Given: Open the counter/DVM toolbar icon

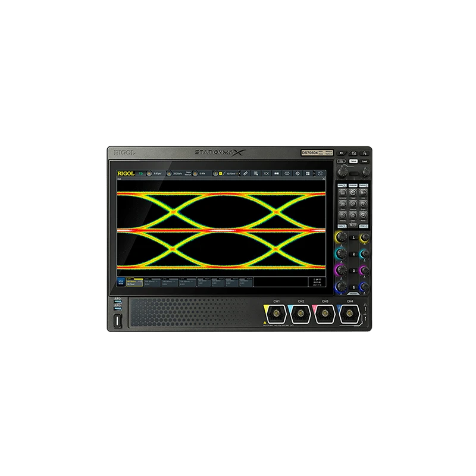Looking at the screenshot, I should coord(288,171).
